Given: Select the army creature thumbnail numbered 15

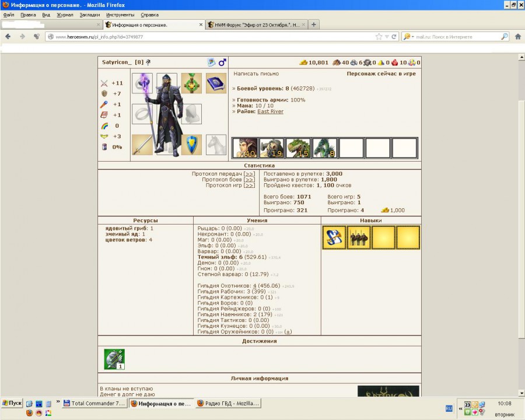Looking at the screenshot, I should [x=298, y=148].
